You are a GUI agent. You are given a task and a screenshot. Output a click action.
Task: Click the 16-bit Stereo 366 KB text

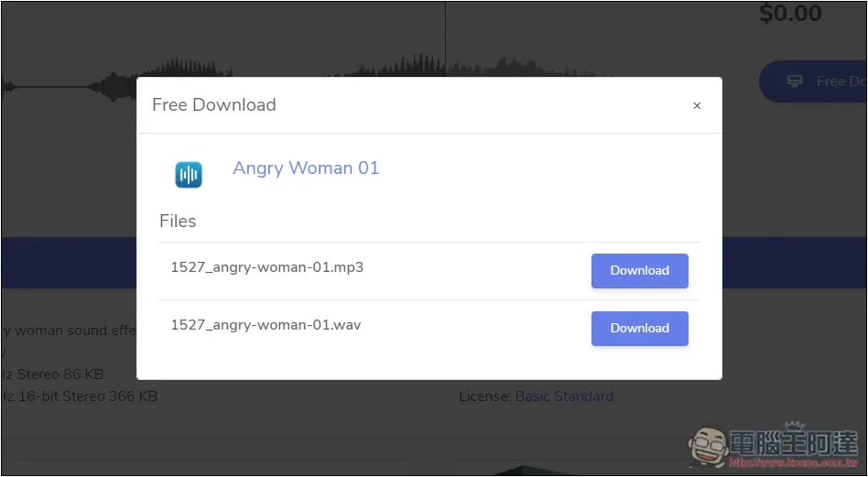tap(86, 396)
